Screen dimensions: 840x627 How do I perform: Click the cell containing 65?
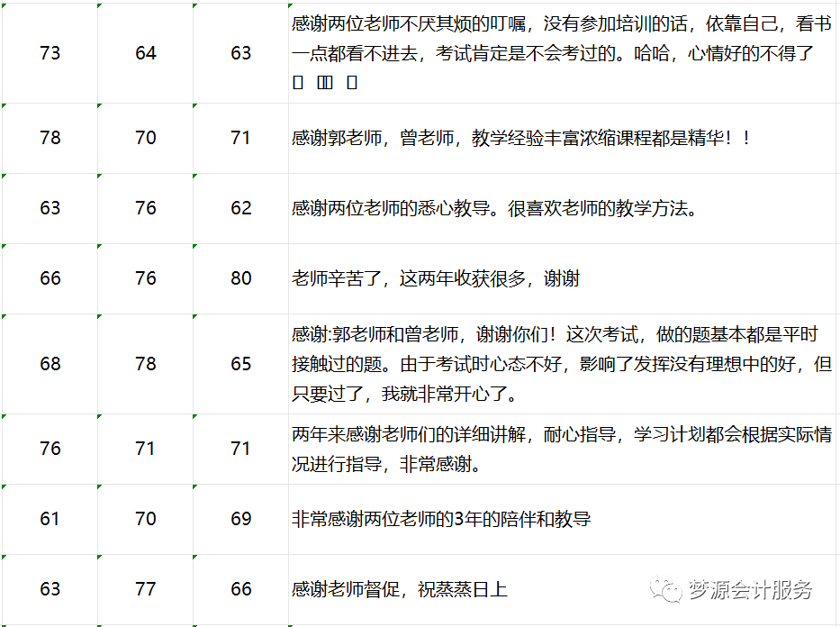point(240,364)
